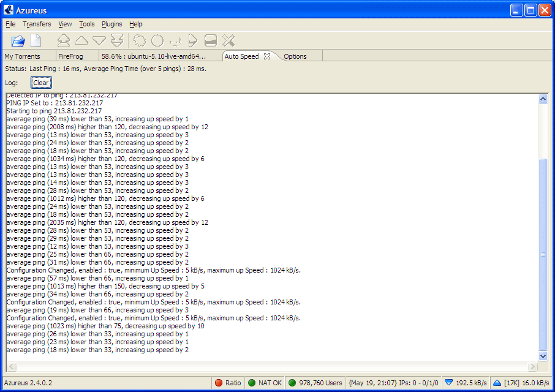Open the Help menu

click(x=135, y=24)
